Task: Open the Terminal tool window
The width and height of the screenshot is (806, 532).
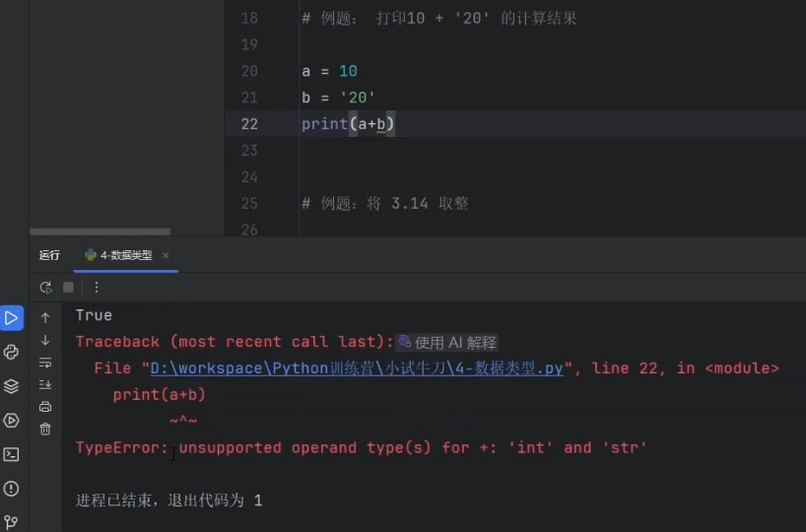Action: pos(11,454)
